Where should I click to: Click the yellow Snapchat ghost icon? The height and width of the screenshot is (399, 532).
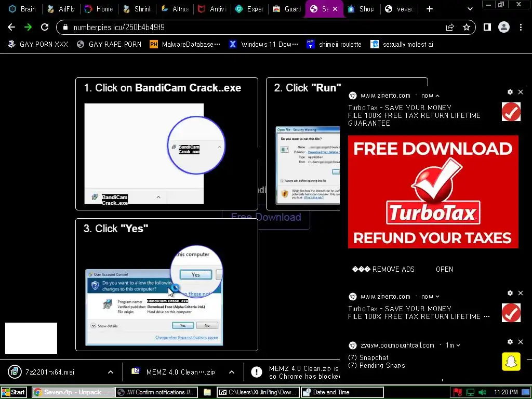pyautogui.click(x=511, y=362)
